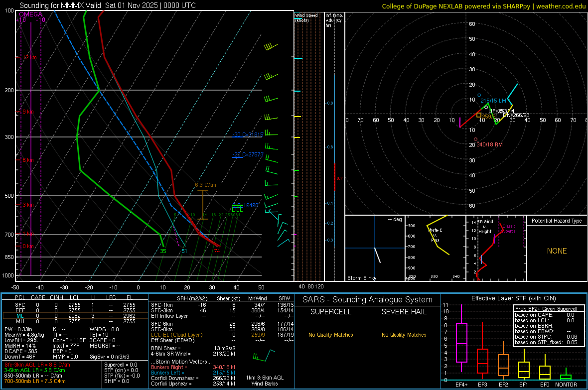588x390 pixels.
Task: Click the 'SR Wind v. Height' inset label
Action: (485, 227)
